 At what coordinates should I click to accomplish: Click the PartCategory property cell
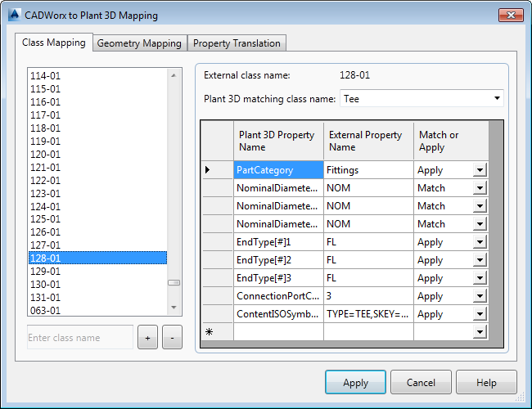click(x=278, y=170)
